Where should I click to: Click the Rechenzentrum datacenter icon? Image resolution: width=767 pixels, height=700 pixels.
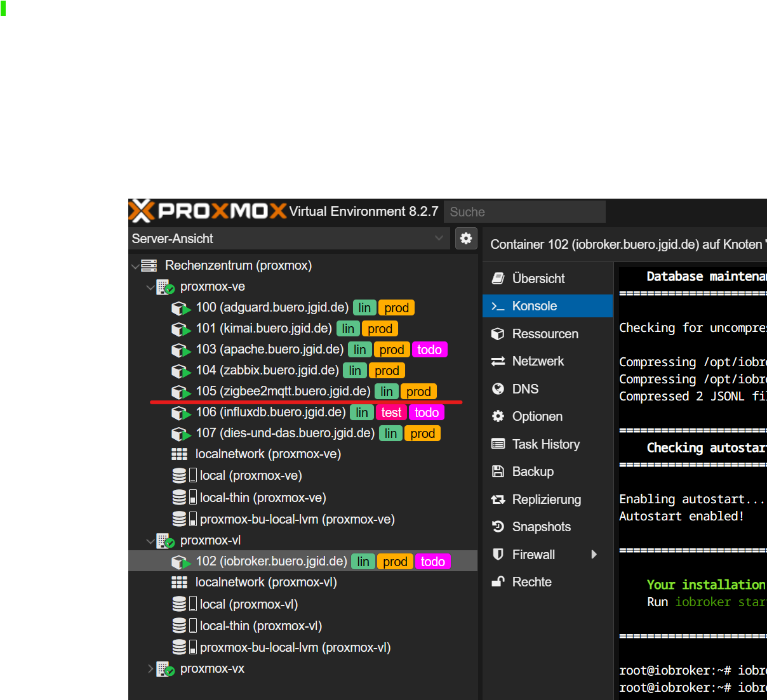(149, 265)
